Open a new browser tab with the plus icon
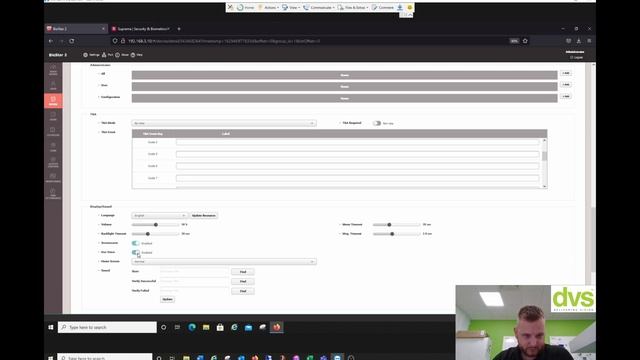Image resolution: width=640 pixels, height=360 pixels. coord(179,29)
